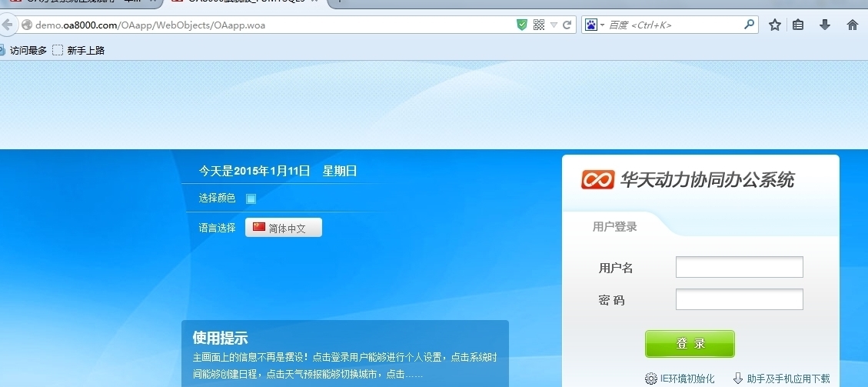Open the bookmarks list icon
Image resolution: width=868 pixels, height=387 pixels.
798,25
